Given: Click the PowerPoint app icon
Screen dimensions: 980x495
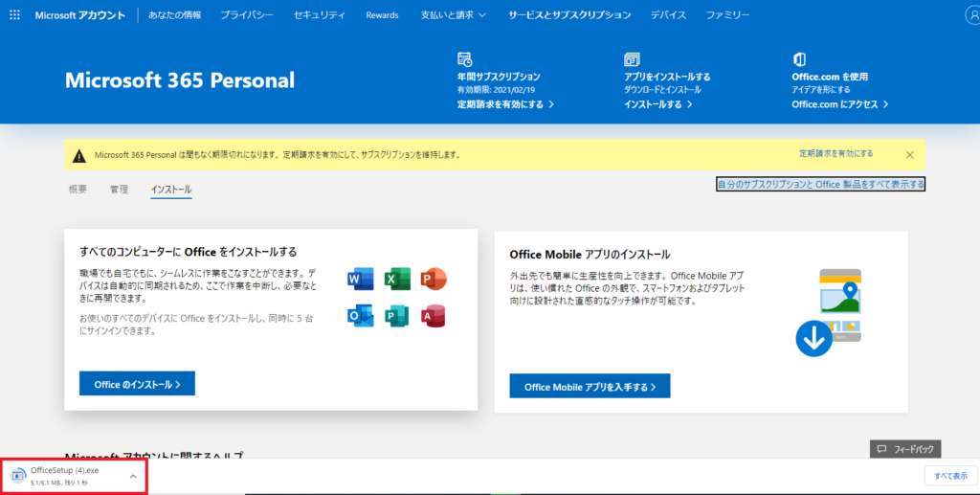Looking at the screenshot, I should (x=434, y=279).
